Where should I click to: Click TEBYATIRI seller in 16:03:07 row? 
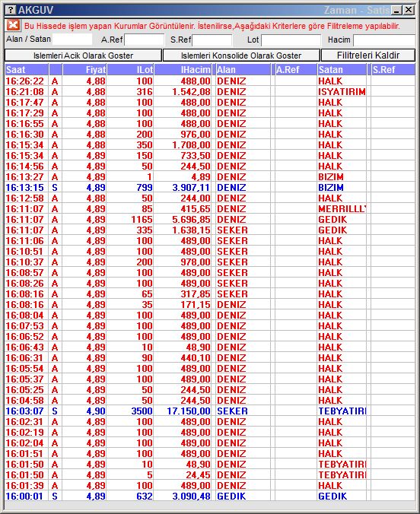point(342,411)
